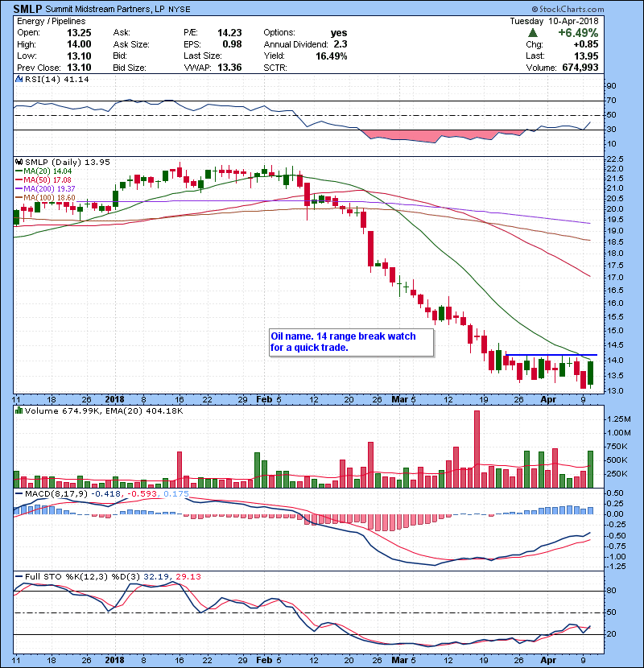Viewport: 644px width, 668px height.
Task: Click the Volume 674,993 value in header
Action: point(580,68)
